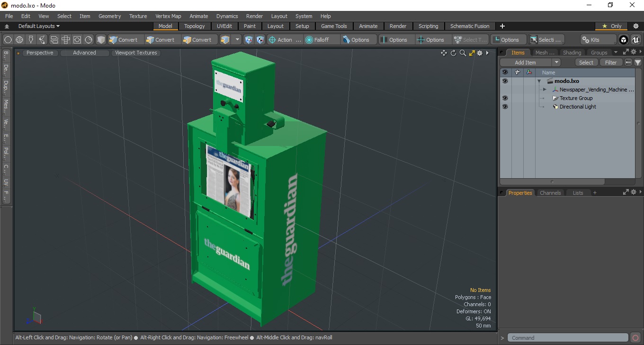Click the orange viewport dot indicator
This screenshot has width=644, height=345.
pos(18,53)
